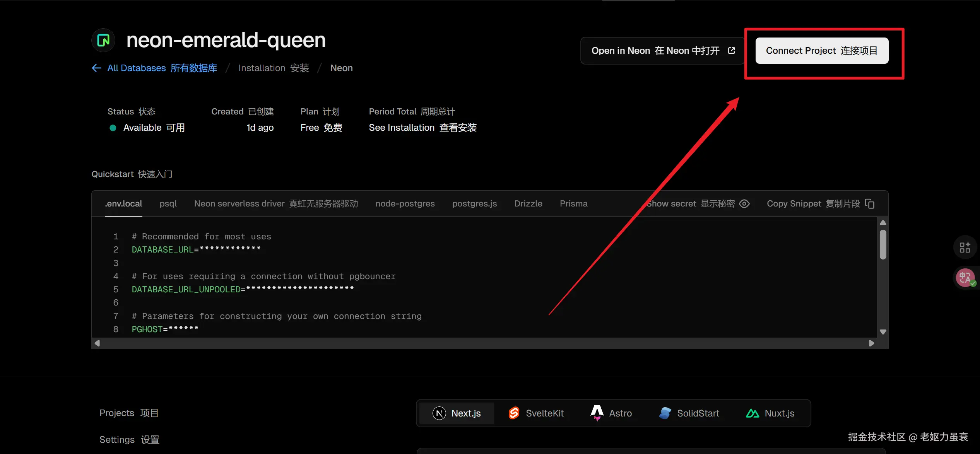Click the See Installation link
980x454 pixels.
(423, 128)
